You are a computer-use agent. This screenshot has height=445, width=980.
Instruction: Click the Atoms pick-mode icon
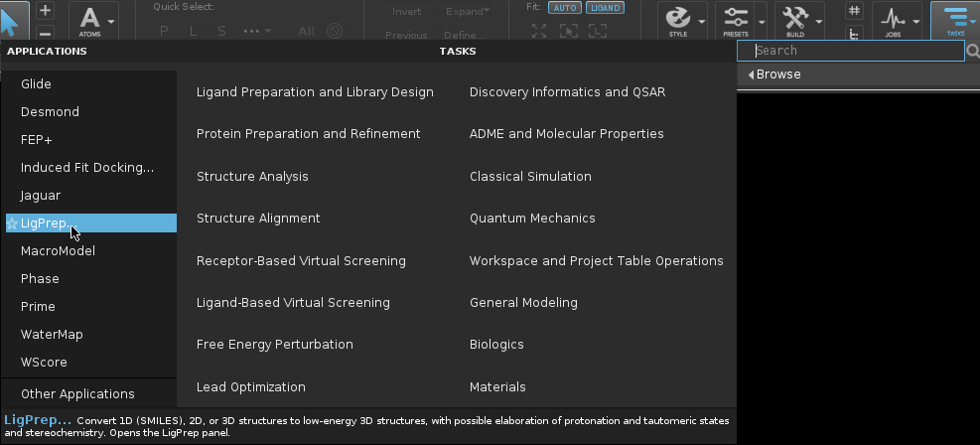pyautogui.click(x=90, y=18)
